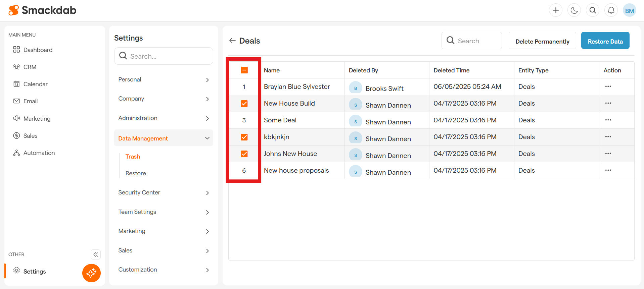Open actions menu for Braylan Blue Sylvester

(x=608, y=86)
